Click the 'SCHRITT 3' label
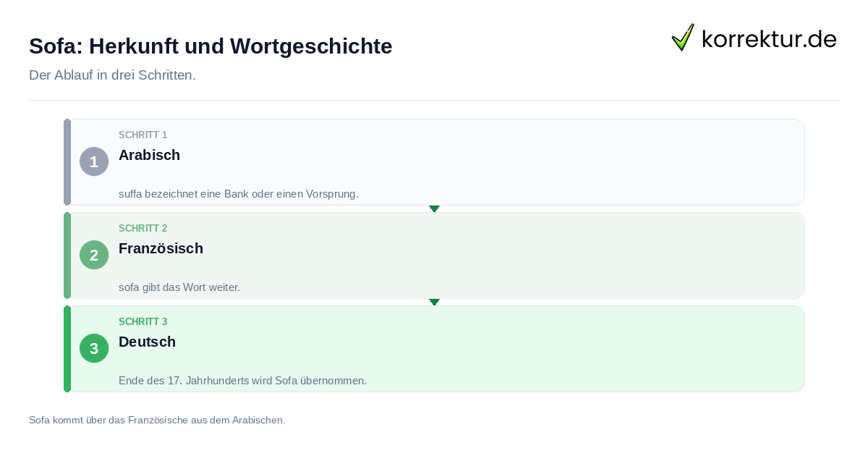Image resolution: width=868 pixels, height=456 pixels. (143, 322)
